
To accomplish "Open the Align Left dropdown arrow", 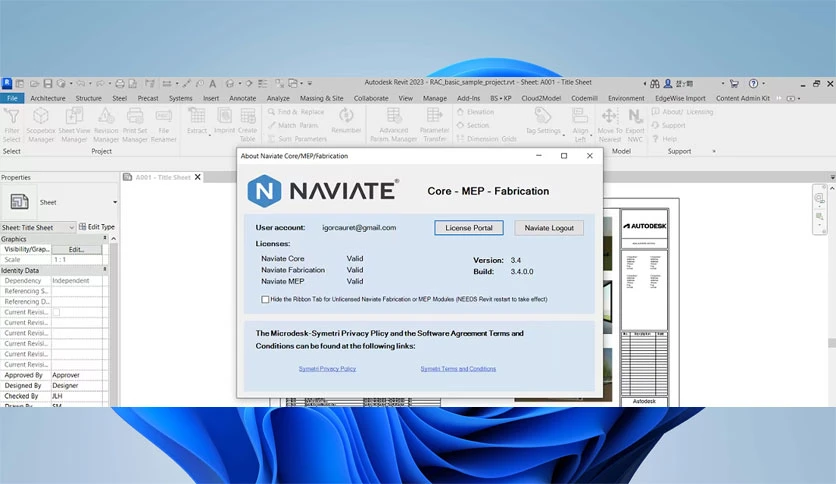I will (x=591, y=135).
